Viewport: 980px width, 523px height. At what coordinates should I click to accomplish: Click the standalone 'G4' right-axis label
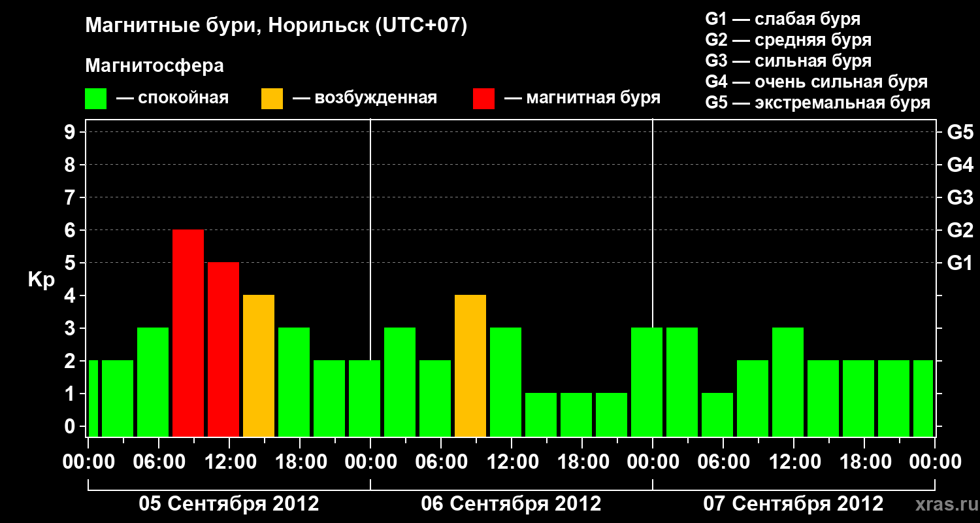[x=960, y=165]
